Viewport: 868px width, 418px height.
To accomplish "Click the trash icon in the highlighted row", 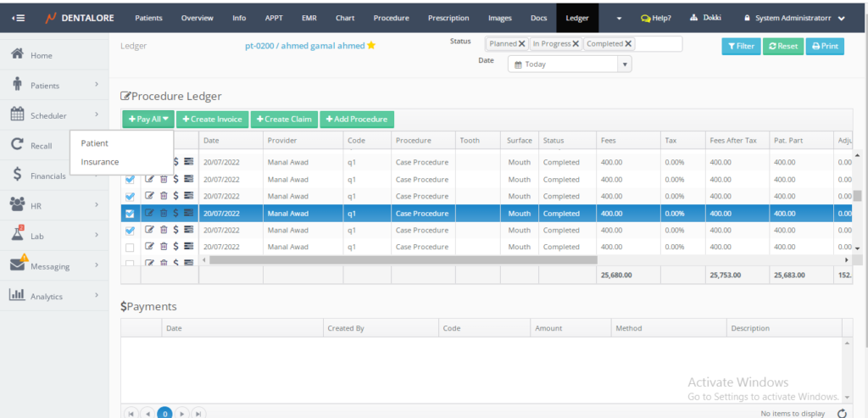I will 164,213.
